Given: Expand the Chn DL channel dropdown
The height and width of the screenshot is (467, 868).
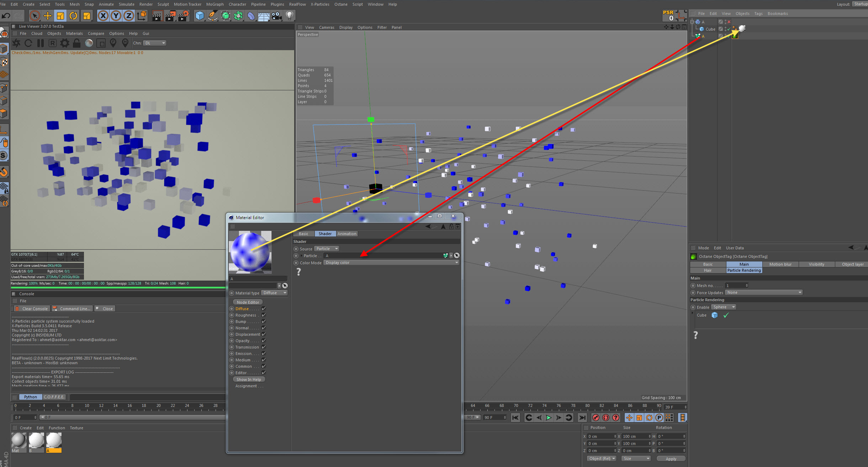Looking at the screenshot, I should point(155,43).
